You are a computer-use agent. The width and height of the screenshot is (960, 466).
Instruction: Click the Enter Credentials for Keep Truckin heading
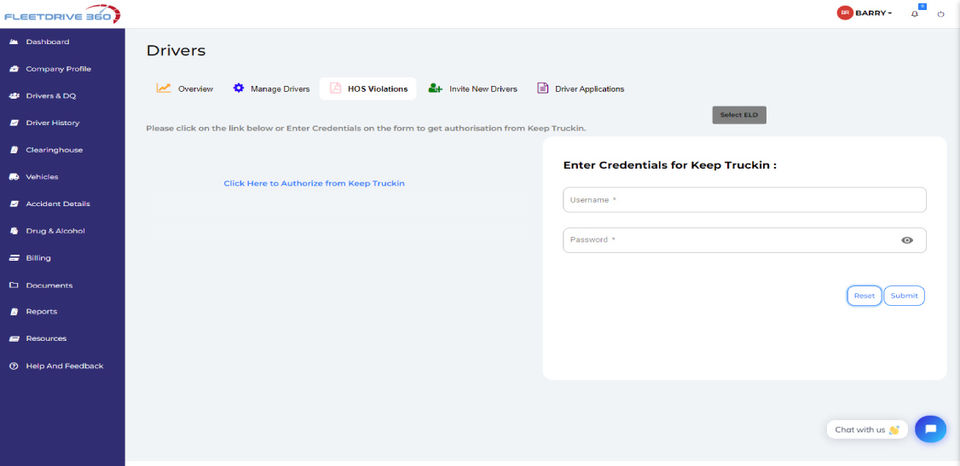point(670,165)
